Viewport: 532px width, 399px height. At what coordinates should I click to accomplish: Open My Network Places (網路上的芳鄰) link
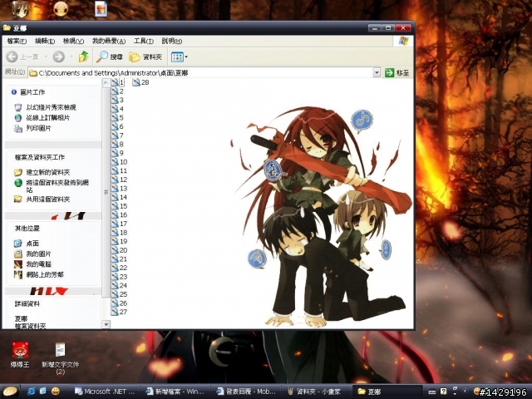click(45, 274)
